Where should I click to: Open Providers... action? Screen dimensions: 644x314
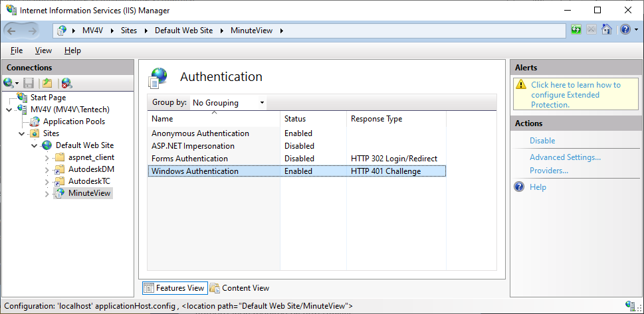pyautogui.click(x=549, y=171)
